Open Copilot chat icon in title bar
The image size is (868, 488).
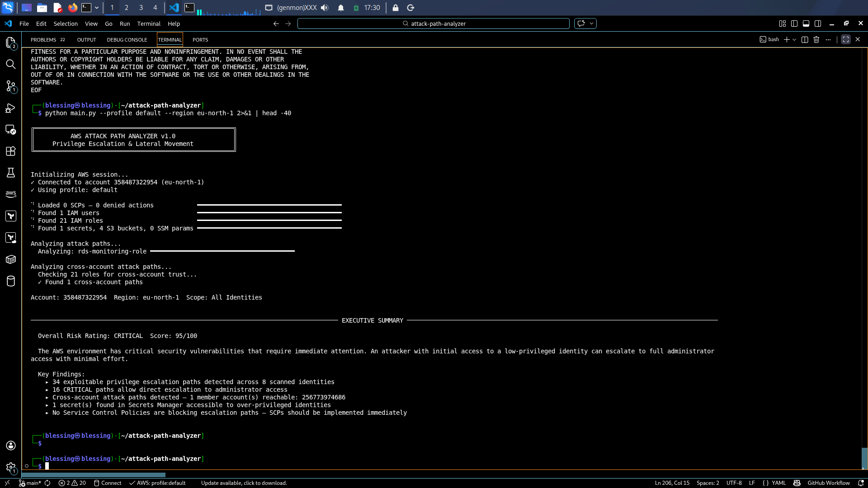point(581,23)
